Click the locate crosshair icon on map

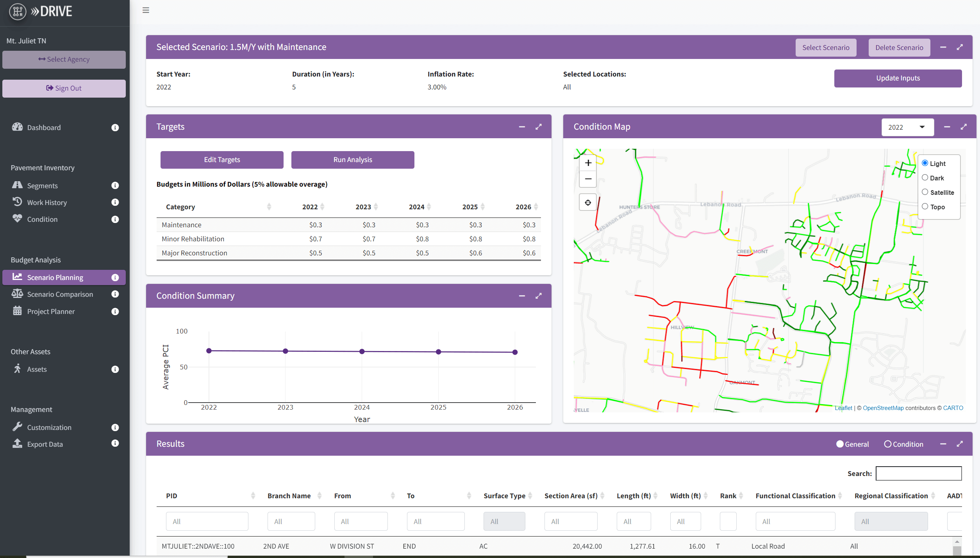click(588, 202)
